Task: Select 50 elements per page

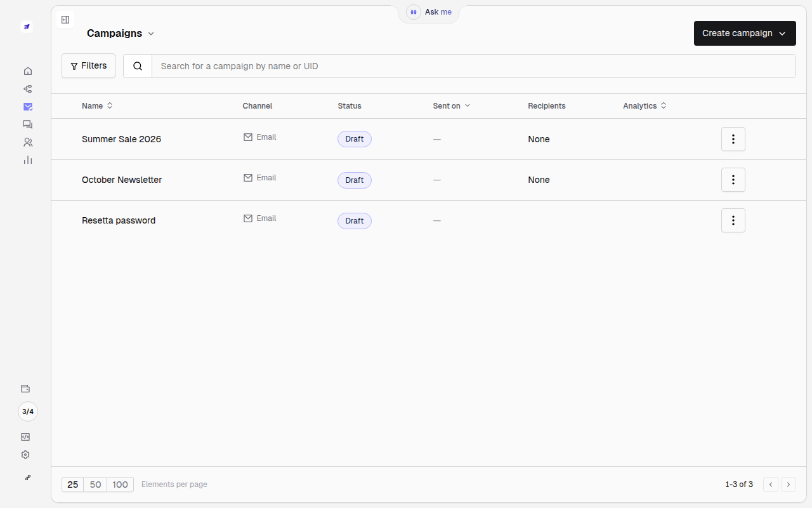Action: [95, 485]
